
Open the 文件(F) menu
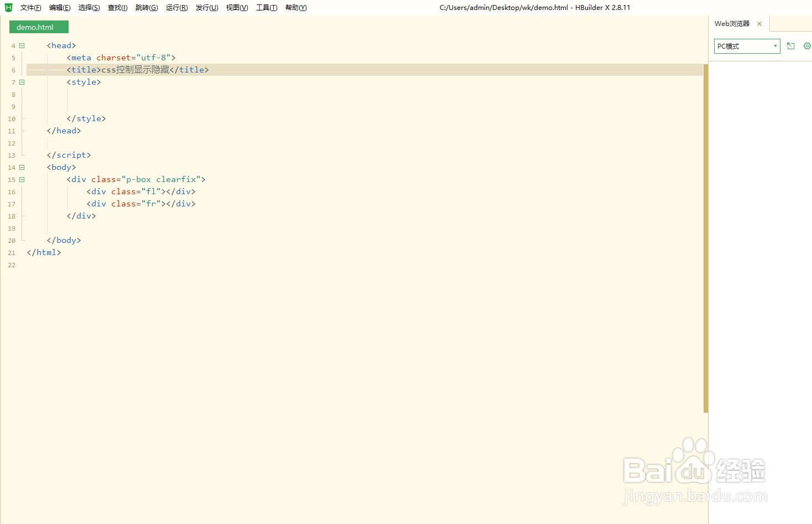(x=30, y=8)
